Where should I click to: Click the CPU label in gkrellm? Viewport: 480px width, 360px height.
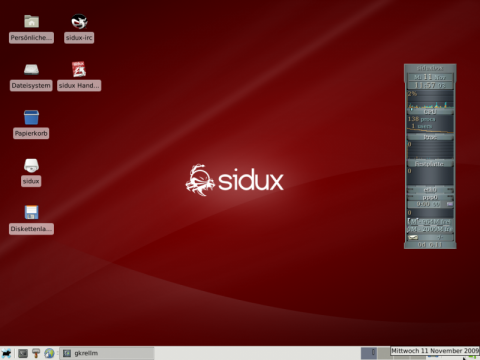point(430,112)
